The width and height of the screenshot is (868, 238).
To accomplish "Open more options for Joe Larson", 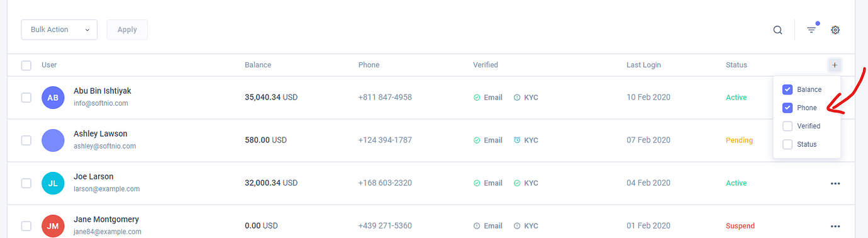I will click(x=835, y=183).
